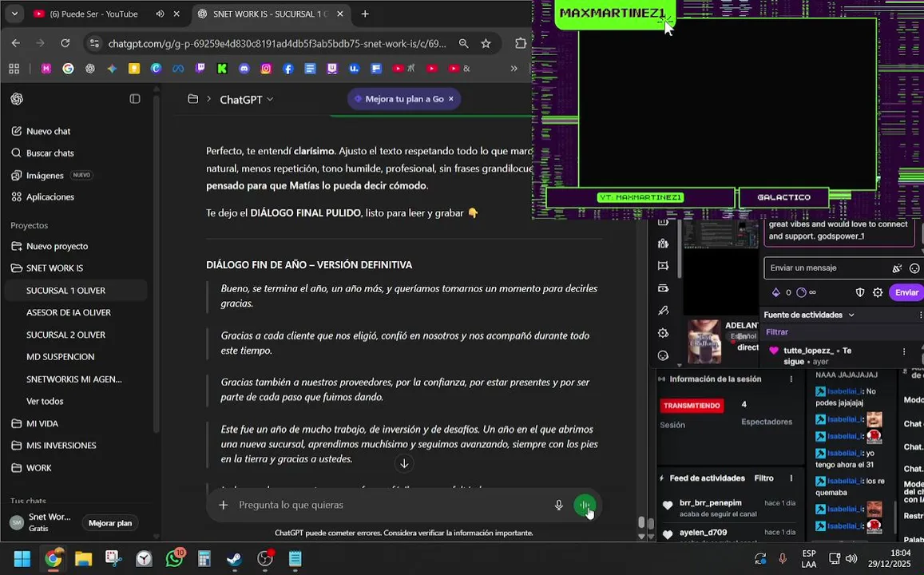Go back in browser history

click(16, 43)
